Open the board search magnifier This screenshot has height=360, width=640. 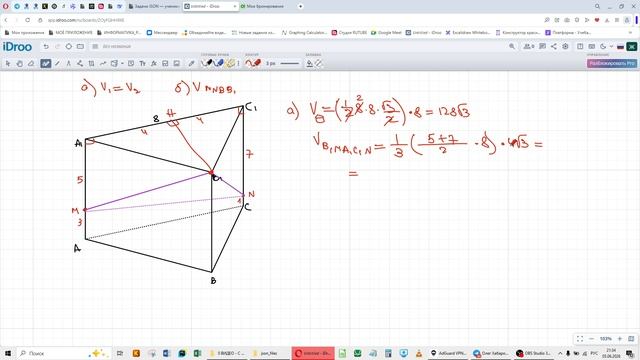pos(512,47)
